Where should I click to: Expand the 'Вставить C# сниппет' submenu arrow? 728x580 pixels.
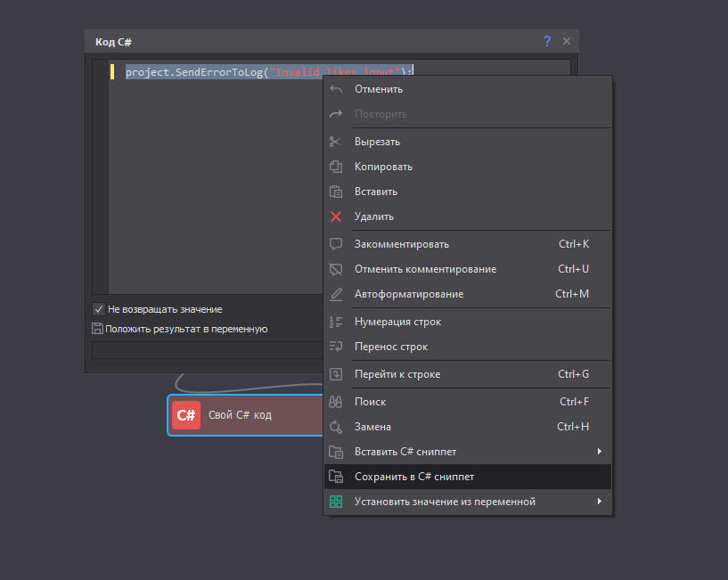[x=599, y=452]
